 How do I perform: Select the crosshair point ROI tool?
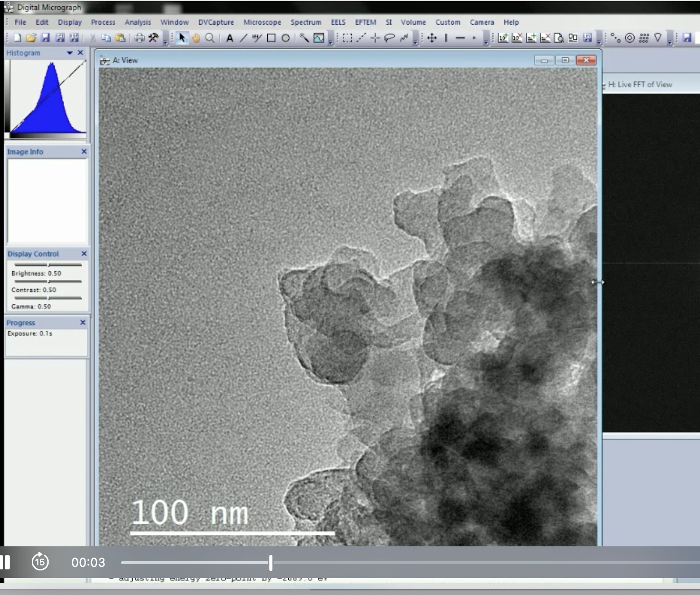click(375, 38)
